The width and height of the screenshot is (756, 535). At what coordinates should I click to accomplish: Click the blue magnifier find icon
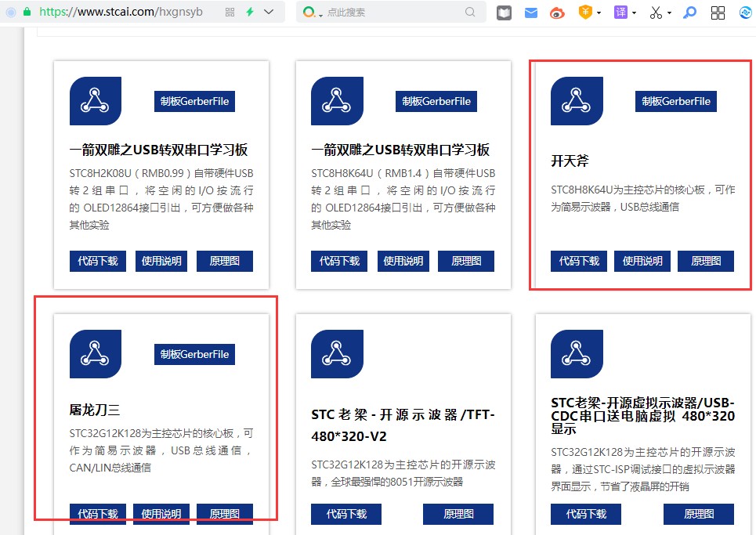[x=690, y=13]
